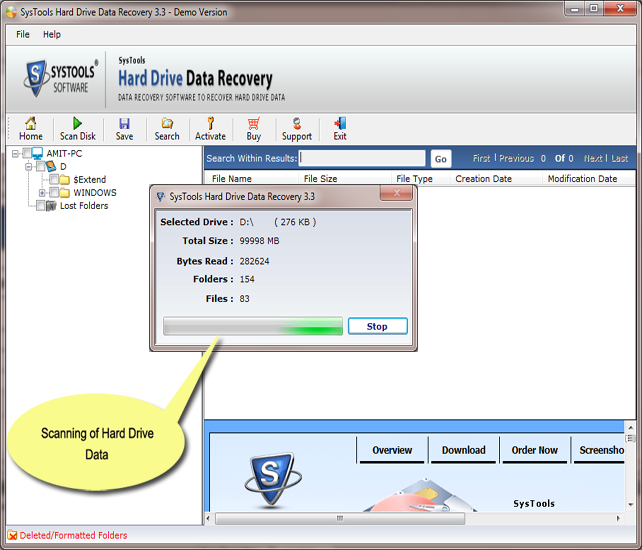Click the web panel scroll down arrow
The image size is (642, 550).
coord(631,505)
